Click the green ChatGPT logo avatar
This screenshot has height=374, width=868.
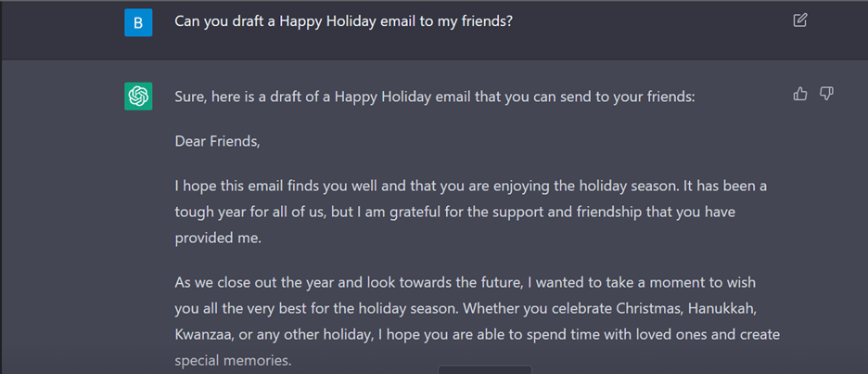coord(138,97)
